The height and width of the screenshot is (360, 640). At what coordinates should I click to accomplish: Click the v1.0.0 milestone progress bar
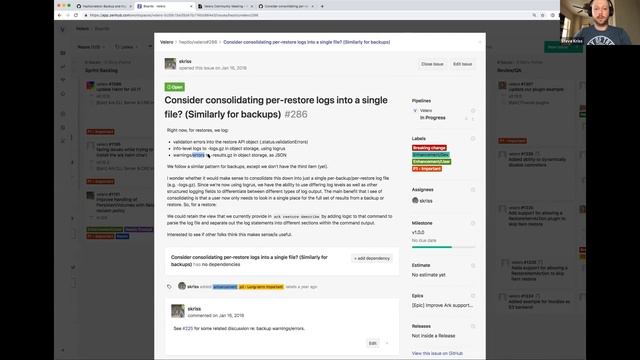tap(443, 247)
